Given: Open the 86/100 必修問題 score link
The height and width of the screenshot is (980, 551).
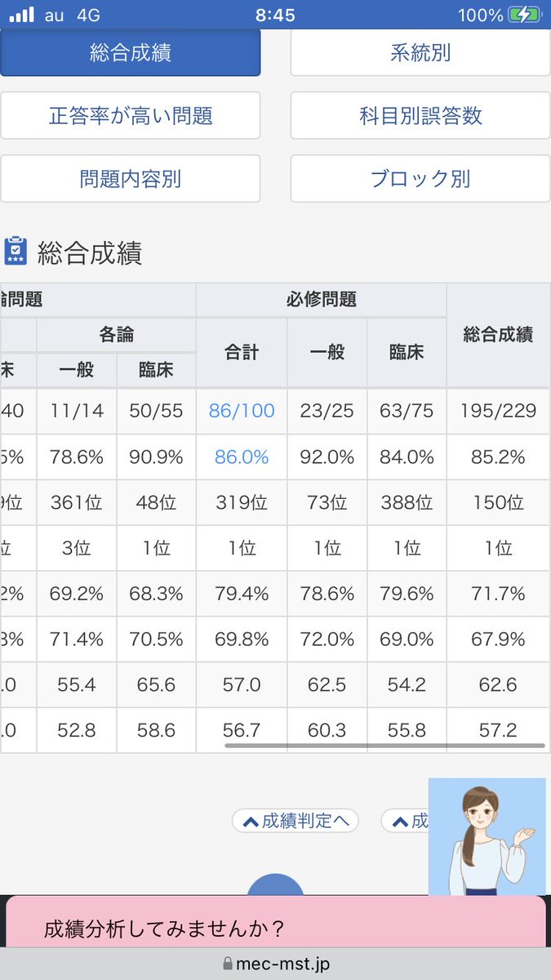Looking at the screenshot, I should pos(242,411).
